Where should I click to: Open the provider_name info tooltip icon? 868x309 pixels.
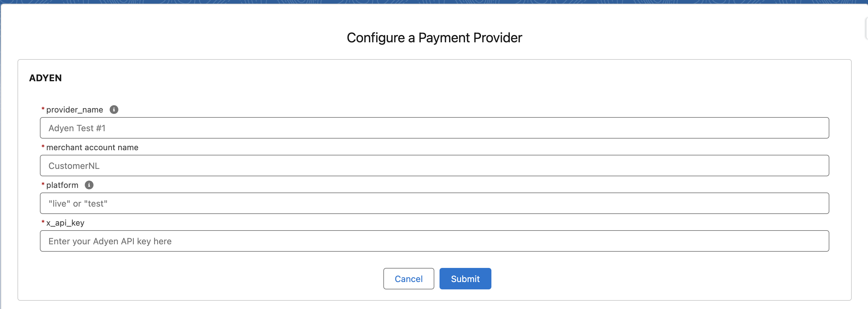(114, 109)
